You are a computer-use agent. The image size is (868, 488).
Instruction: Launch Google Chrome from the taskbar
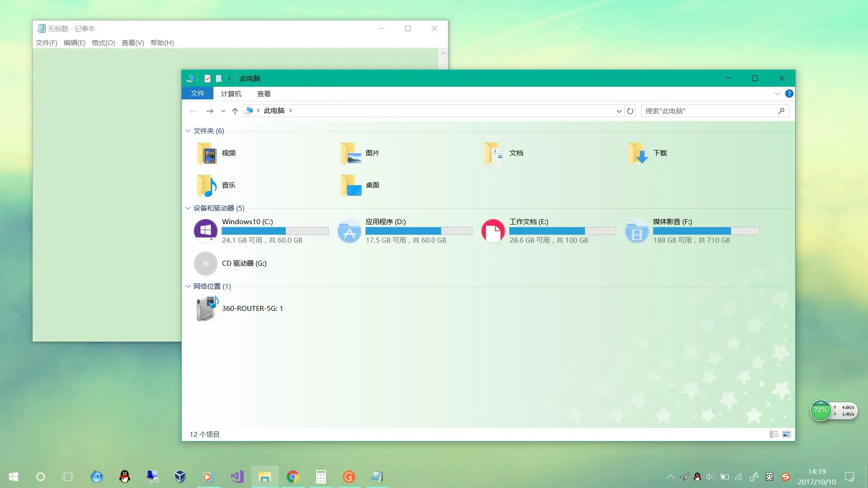[x=293, y=477]
